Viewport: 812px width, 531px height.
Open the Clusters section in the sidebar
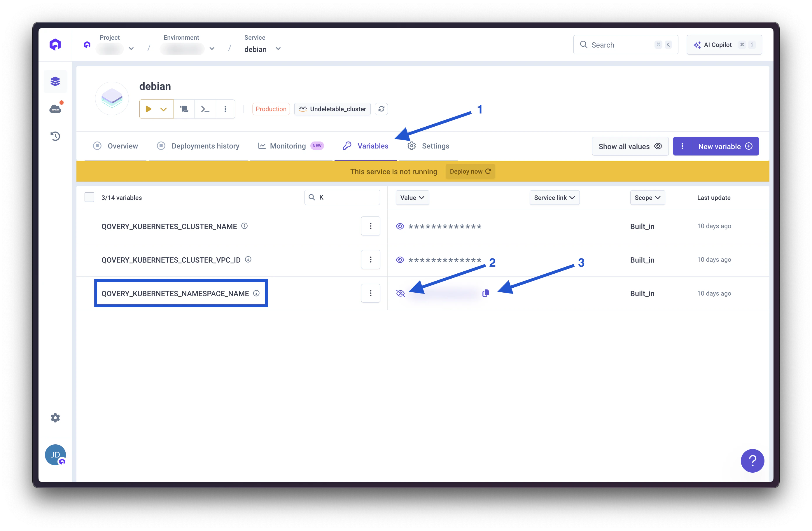pyautogui.click(x=55, y=108)
